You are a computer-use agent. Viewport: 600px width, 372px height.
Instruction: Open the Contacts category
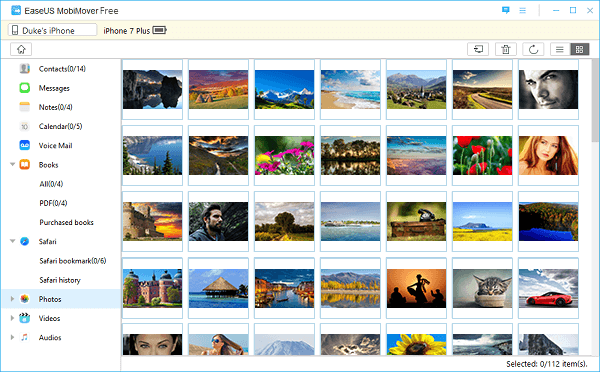(x=61, y=69)
